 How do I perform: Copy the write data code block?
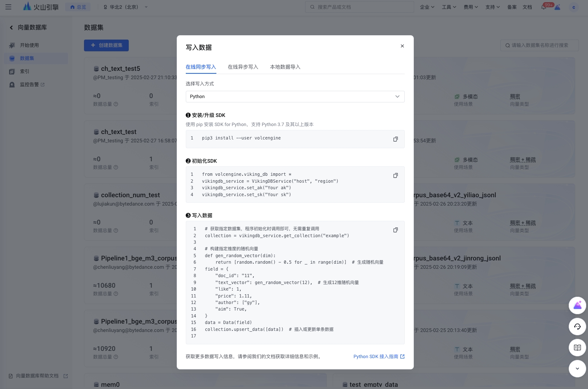coord(396,230)
